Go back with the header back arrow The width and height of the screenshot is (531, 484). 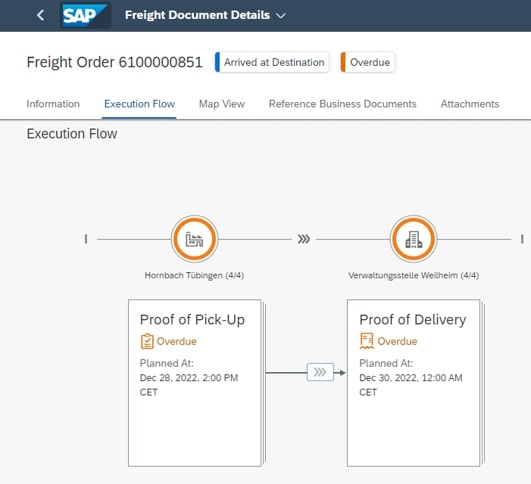coord(41,15)
